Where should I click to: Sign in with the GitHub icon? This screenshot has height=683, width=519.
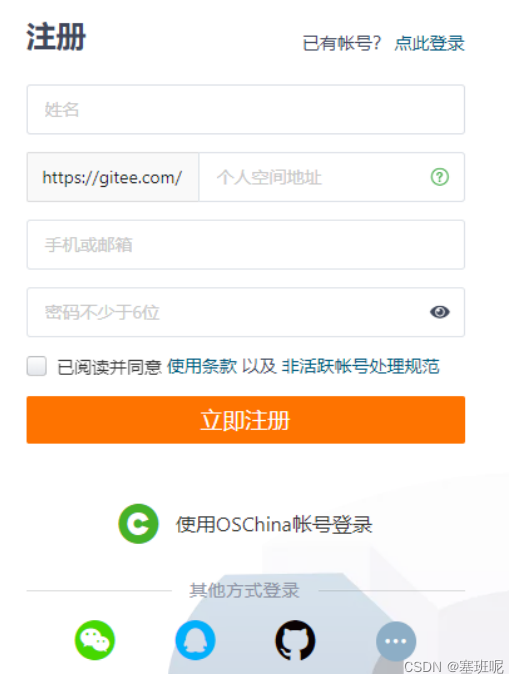click(x=295, y=640)
